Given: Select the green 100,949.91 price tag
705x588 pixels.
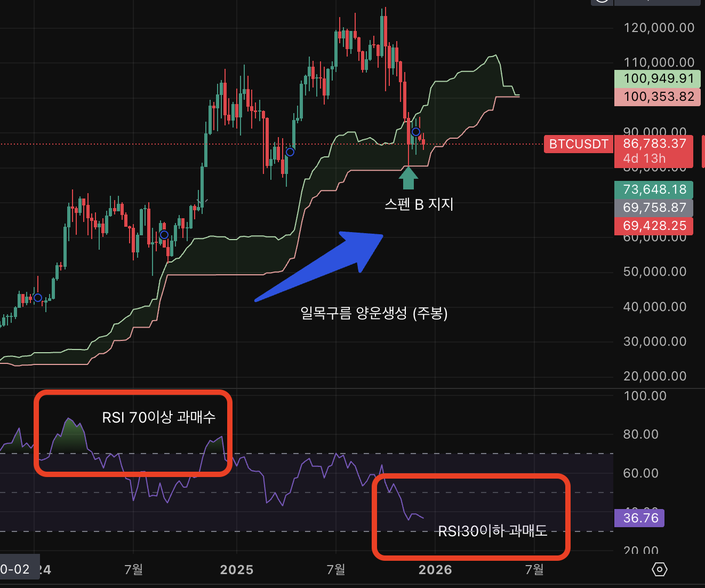Looking at the screenshot, I should point(657,79).
